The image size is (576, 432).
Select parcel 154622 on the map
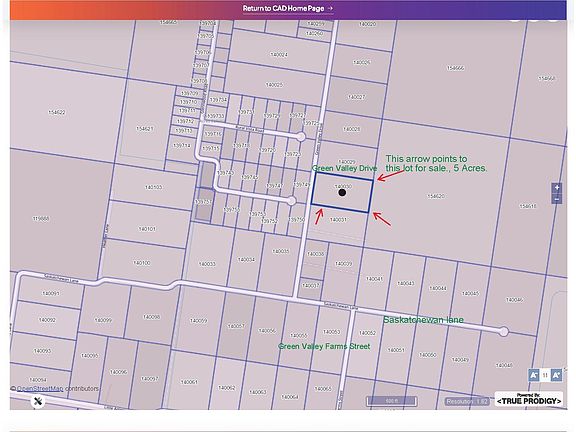coord(57,112)
